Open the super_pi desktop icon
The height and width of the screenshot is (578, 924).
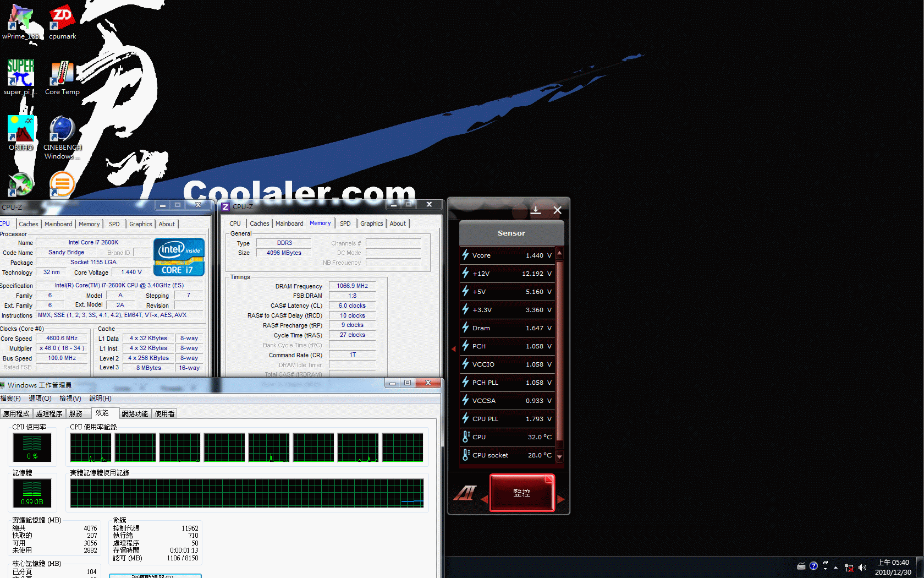[20, 78]
